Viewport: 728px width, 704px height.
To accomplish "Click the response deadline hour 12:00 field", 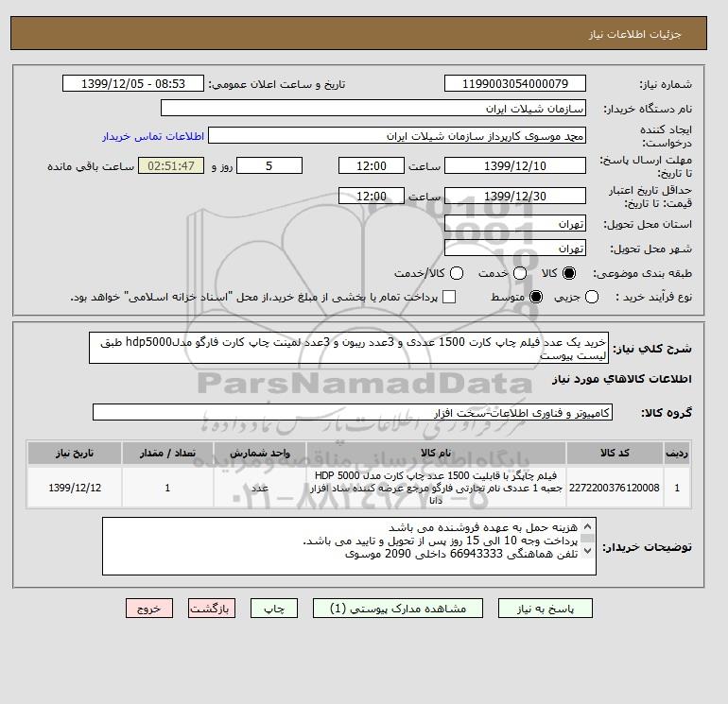I will pyautogui.click(x=371, y=165).
